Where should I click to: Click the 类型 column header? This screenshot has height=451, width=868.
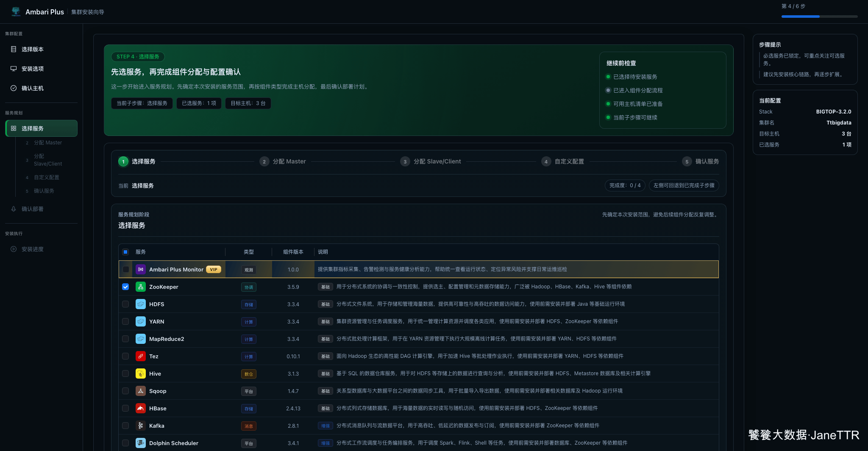tap(249, 252)
